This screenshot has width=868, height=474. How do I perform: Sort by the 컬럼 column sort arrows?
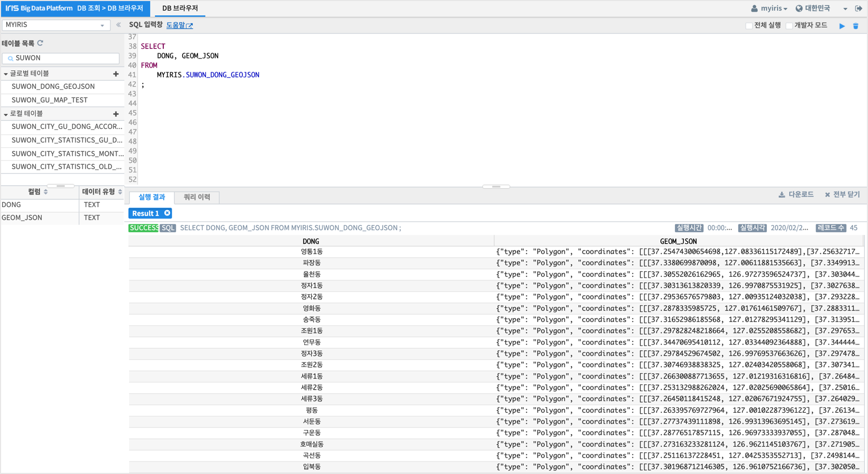[x=46, y=192]
